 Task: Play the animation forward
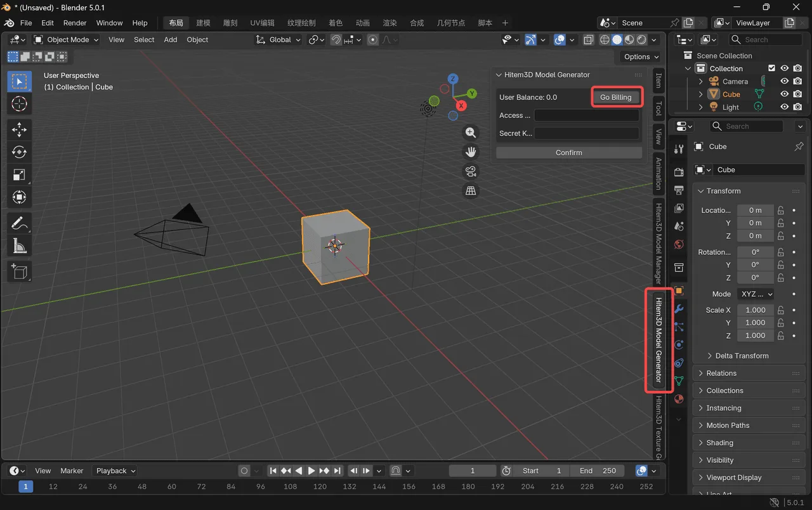click(311, 471)
